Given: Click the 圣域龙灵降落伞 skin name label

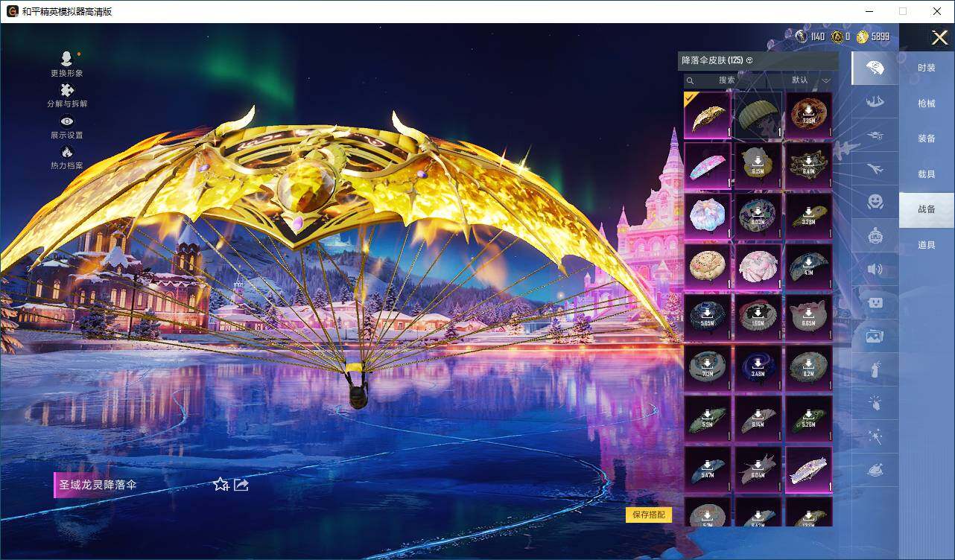Looking at the screenshot, I should tap(98, 485).
